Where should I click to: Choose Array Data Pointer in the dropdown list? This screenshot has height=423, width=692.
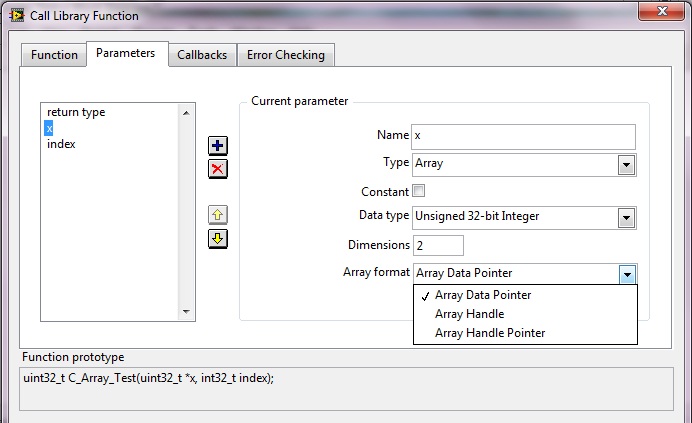525,295
